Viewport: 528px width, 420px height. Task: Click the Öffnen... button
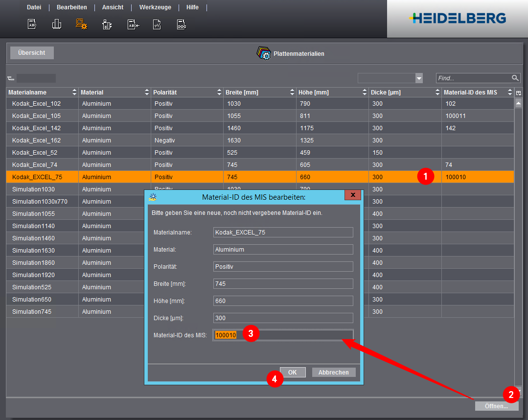tap(496, 406)
